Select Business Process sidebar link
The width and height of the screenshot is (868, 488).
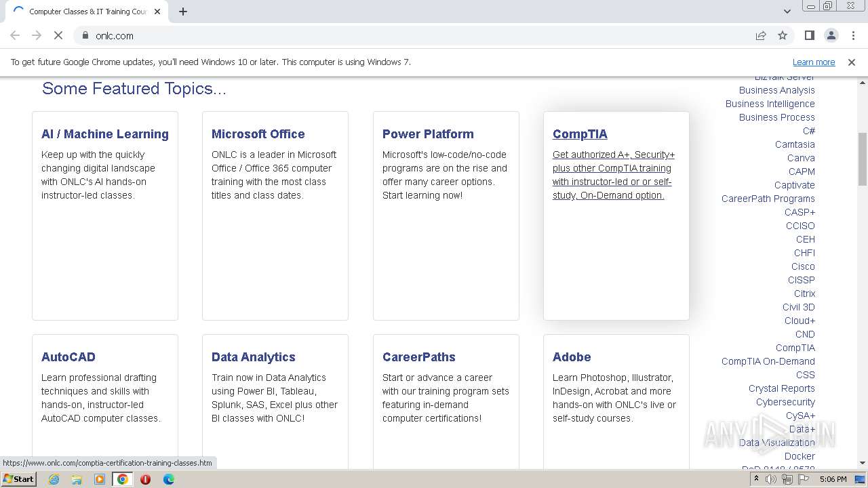point(777,117)
